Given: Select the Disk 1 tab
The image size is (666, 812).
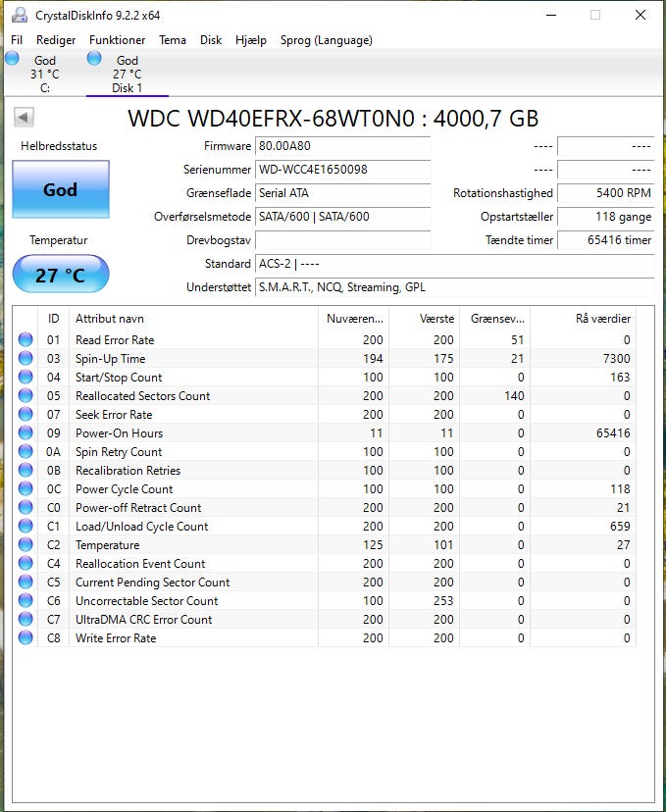Looking at the screenshot, I should (127, 74).
